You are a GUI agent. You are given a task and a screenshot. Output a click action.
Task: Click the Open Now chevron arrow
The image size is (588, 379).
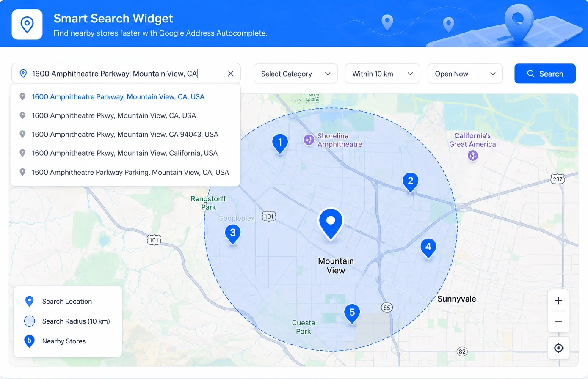tap(493, 74)
